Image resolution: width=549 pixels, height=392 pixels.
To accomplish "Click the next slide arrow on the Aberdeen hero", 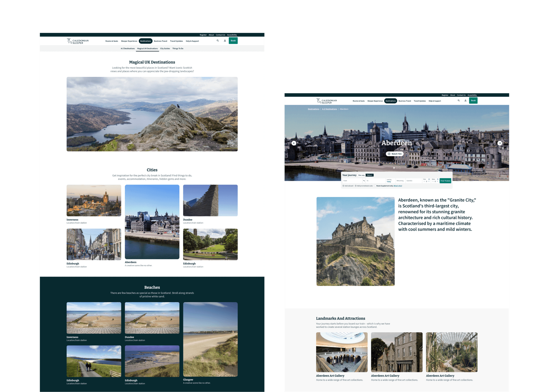I will [500, 143].
